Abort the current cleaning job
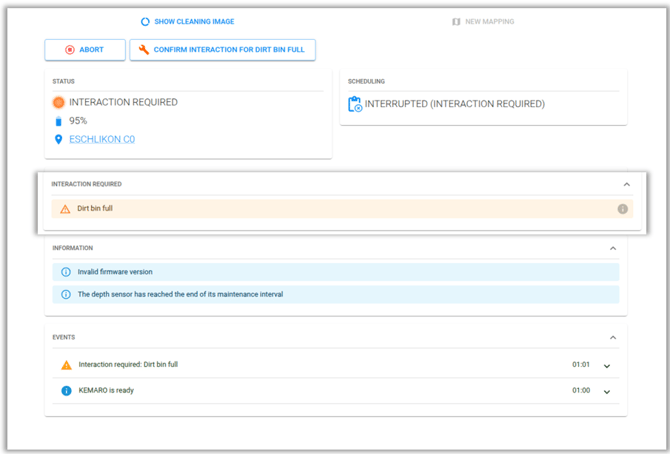The image size is (670, 454). click(x=85, y=50)
